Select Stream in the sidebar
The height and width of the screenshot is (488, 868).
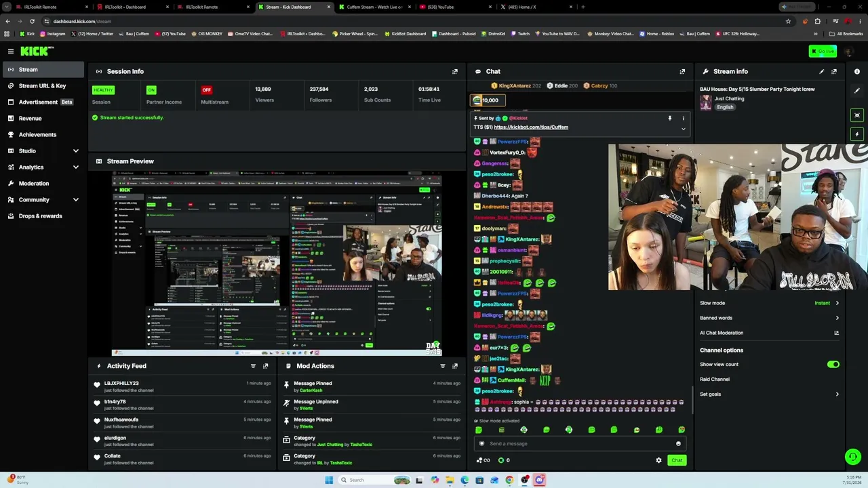(42, 70)
